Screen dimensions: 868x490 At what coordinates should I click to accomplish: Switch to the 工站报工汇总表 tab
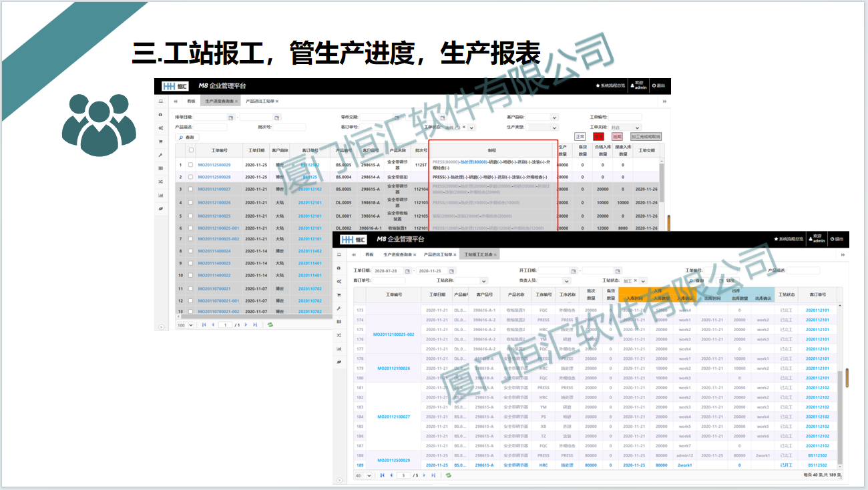pyautogui.click(x=478, y=255)
